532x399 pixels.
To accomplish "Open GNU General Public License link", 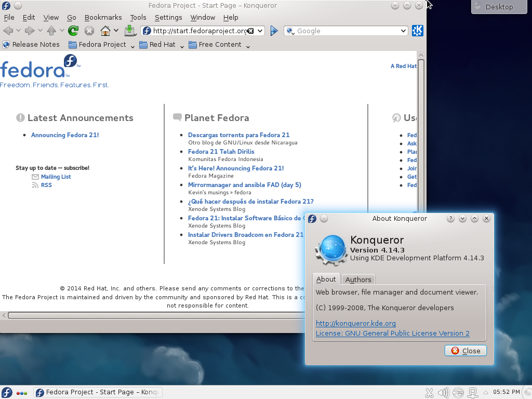I will (393, 334).
